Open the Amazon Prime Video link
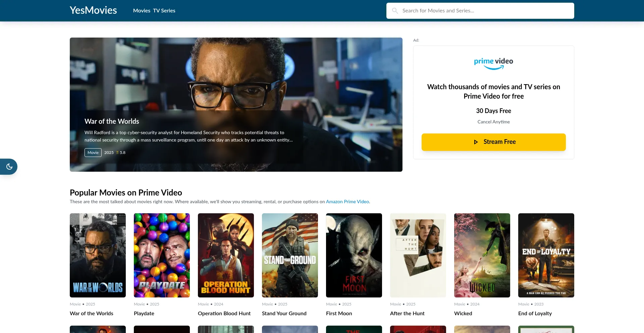 point(347,202)
